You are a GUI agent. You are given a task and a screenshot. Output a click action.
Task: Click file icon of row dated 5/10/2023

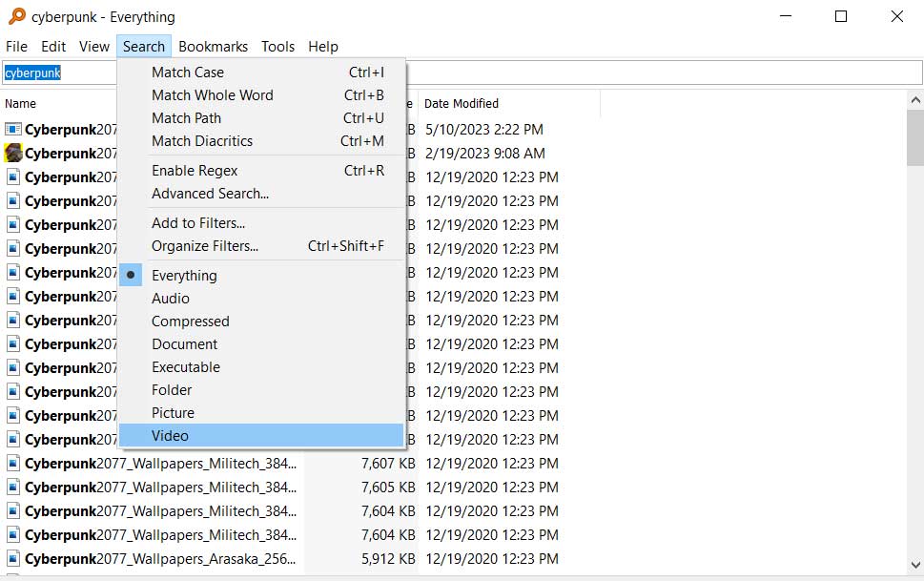[13, 129]
